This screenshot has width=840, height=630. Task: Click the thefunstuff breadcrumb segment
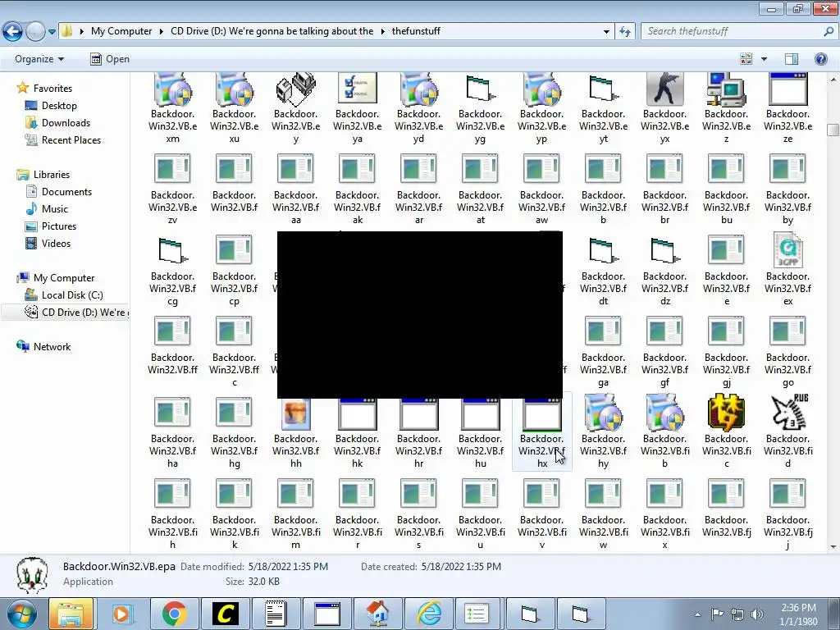[x=416, y=31]
